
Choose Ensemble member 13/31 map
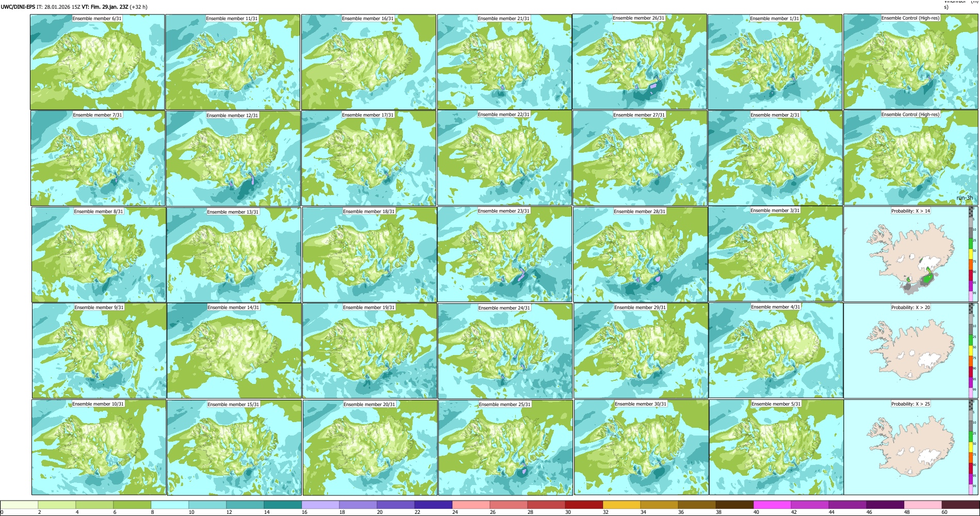tap(234, 255)
